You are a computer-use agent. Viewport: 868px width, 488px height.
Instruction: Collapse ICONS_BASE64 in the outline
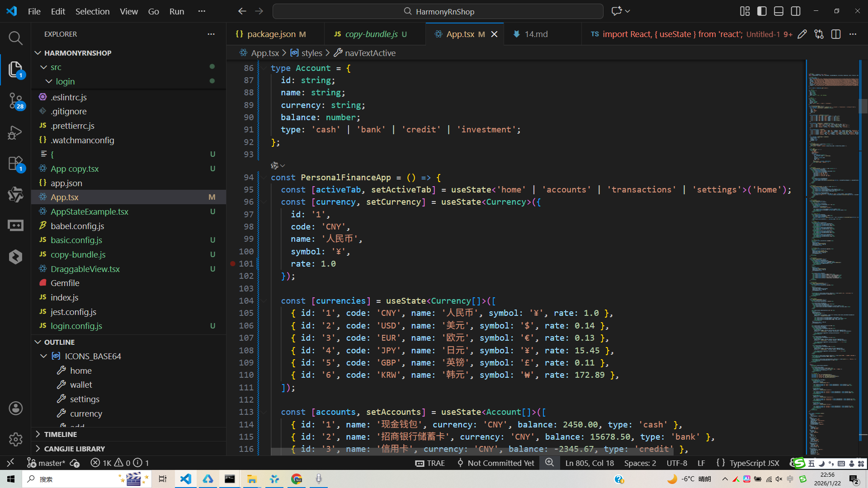click(44, 357)
